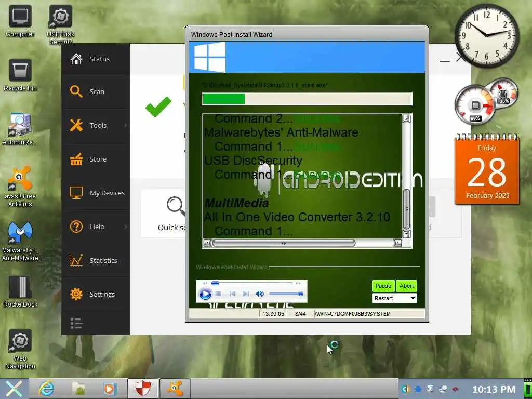Open the Web Navigation desktop shortcut

[x=20, y=350]
